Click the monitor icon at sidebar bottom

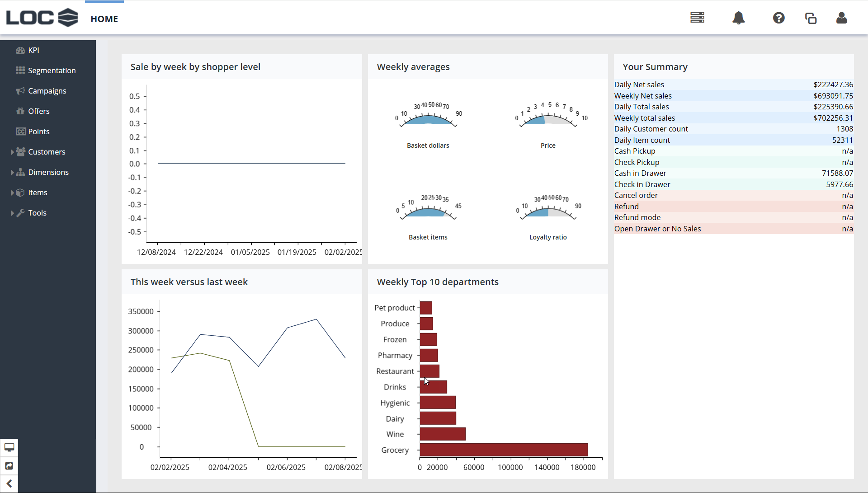tap(9, 447)
